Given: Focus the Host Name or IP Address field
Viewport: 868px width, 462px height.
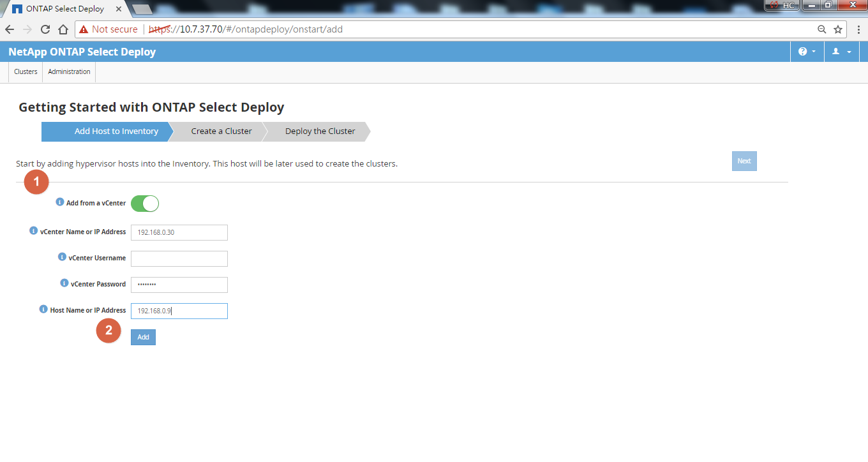Looking at the screenshot, I should click(x=179, y=311).
